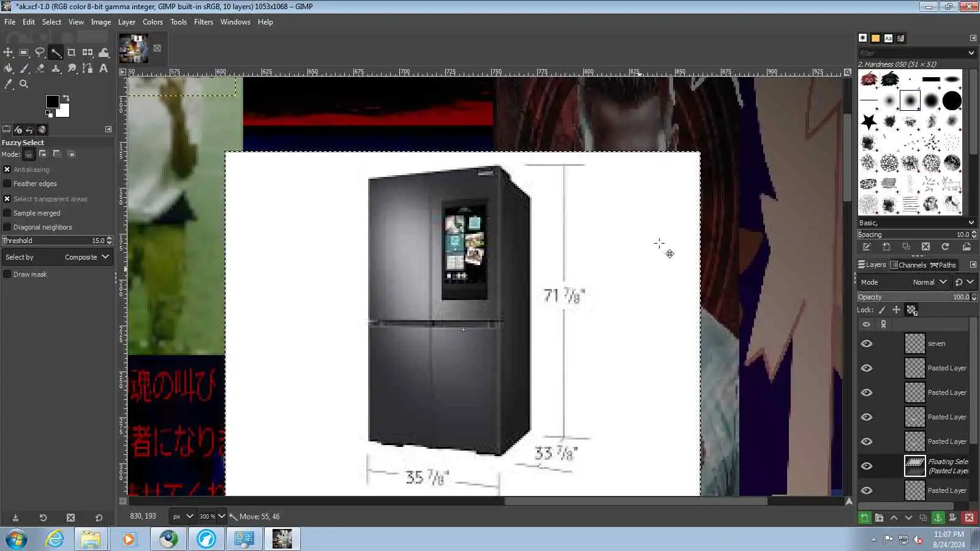Image resolution: width=980 pixels, height=551 pixels.
Task: Click the ak.xcf image thumbnail tab
Action: click(x=134, y=48)
